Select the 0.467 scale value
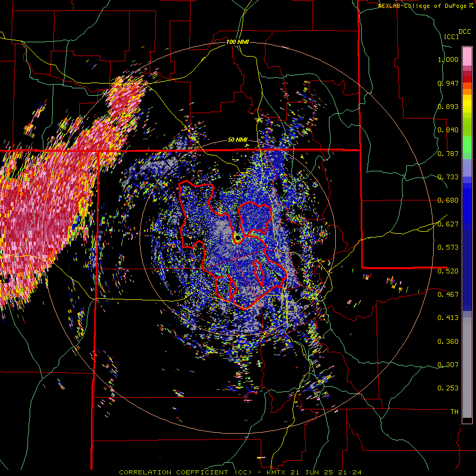 click(448, 295)
